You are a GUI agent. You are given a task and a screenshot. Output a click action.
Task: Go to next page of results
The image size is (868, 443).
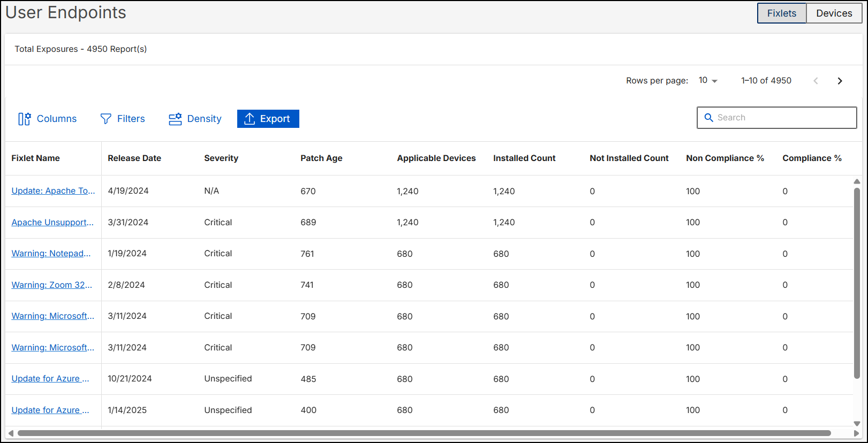(x=840, y=81)
